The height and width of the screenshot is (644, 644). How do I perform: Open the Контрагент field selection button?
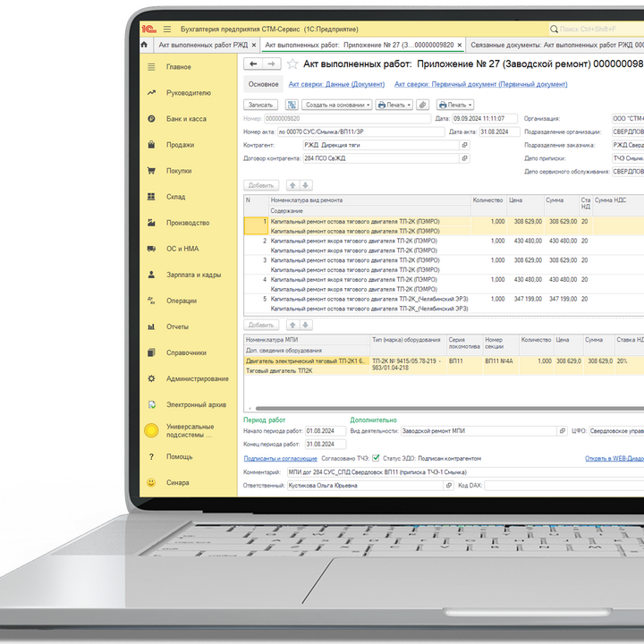[x=464, y=145]
